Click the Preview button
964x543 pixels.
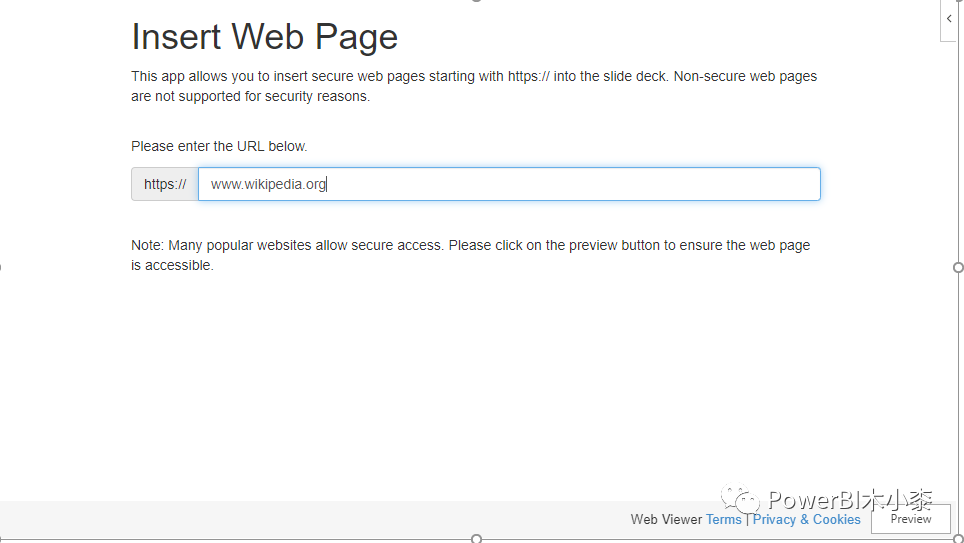pyautogui.click(x=911, y=518)
